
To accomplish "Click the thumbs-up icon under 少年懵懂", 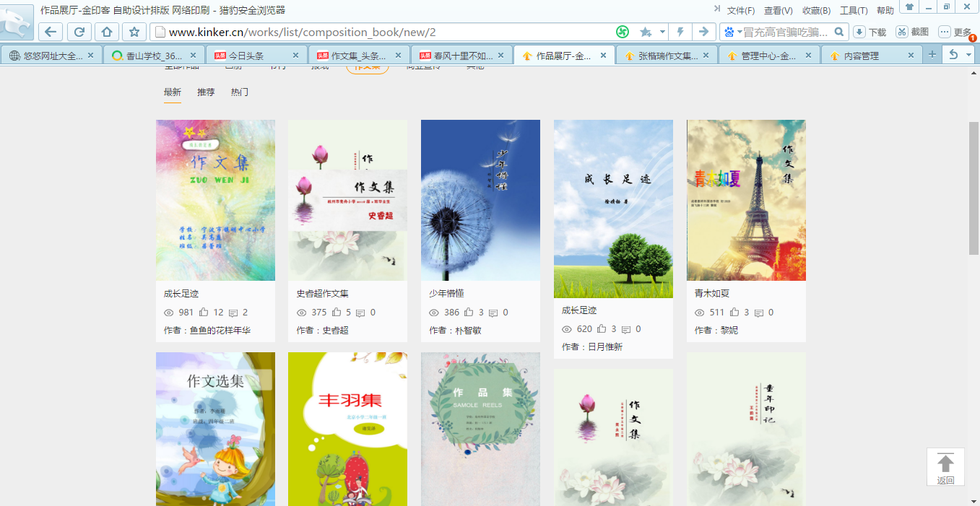I will click(x=469, y=313).
